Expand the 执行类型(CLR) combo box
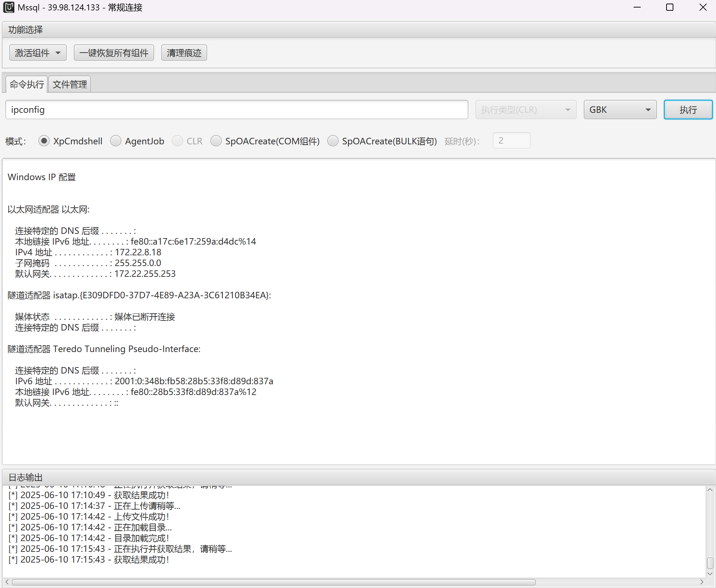This screenshot has height=588, width=716. 525,110
